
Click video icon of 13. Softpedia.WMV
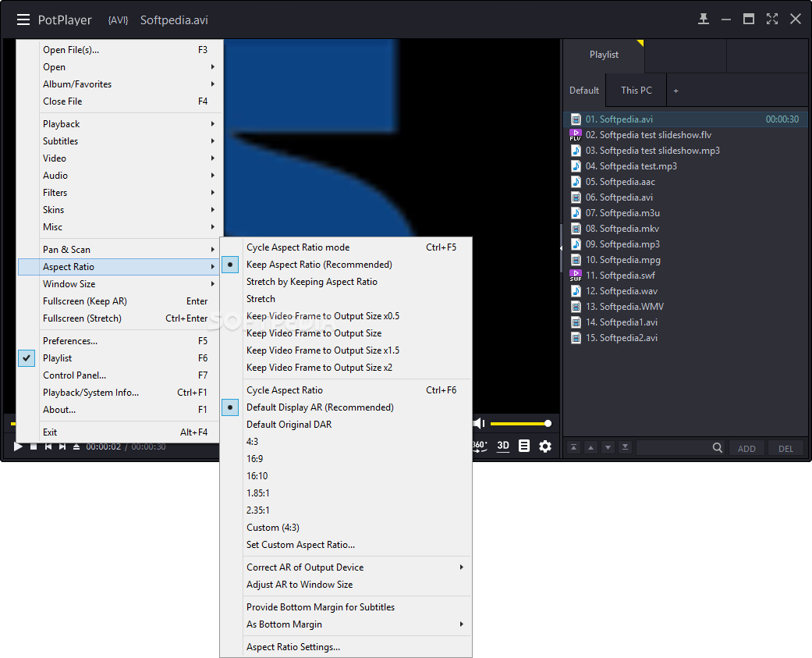576,306
